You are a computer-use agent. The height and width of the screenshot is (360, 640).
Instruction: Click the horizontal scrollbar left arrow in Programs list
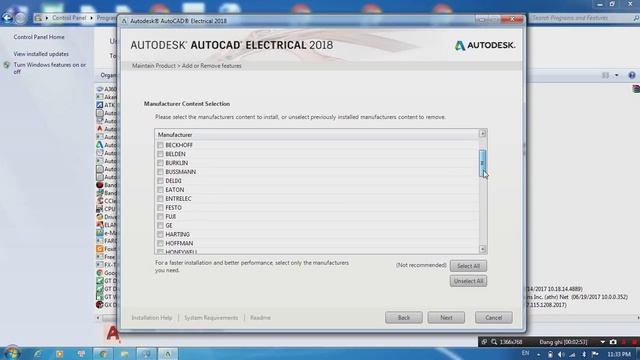98,318
